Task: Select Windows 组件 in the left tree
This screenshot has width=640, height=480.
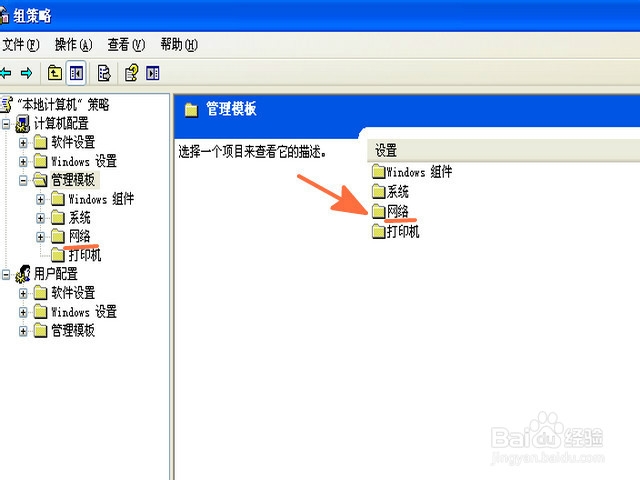Action: click(x=101, y=199)
